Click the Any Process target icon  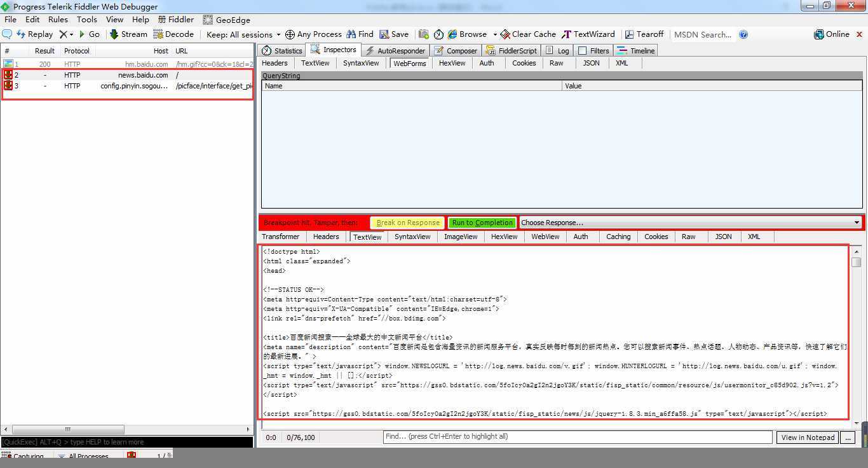pyautogui.click(x=290, y=34)
